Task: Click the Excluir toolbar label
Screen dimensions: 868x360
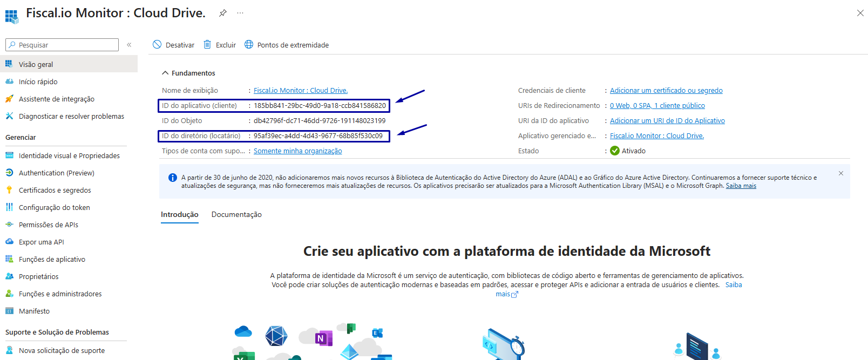Action: click(x=226, y=45)
